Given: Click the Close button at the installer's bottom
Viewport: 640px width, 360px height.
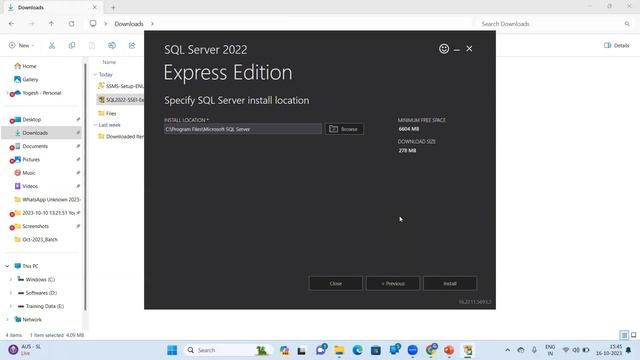Looking at the screenshot, I should click(336, 283).
